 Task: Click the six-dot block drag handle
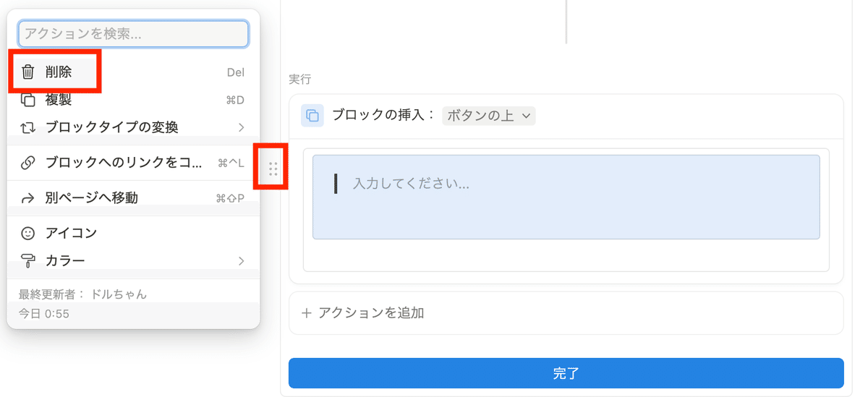click(x=273, y=169)
